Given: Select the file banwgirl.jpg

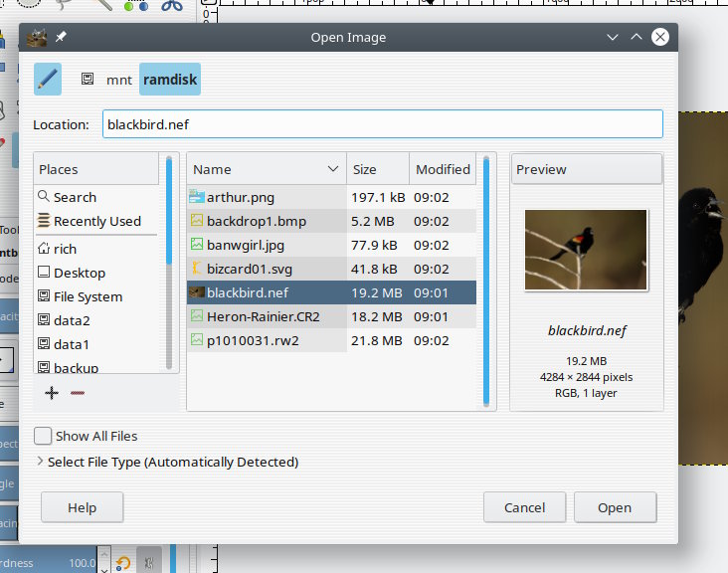Looking at the screenshot, I should (x=331, y=245).
